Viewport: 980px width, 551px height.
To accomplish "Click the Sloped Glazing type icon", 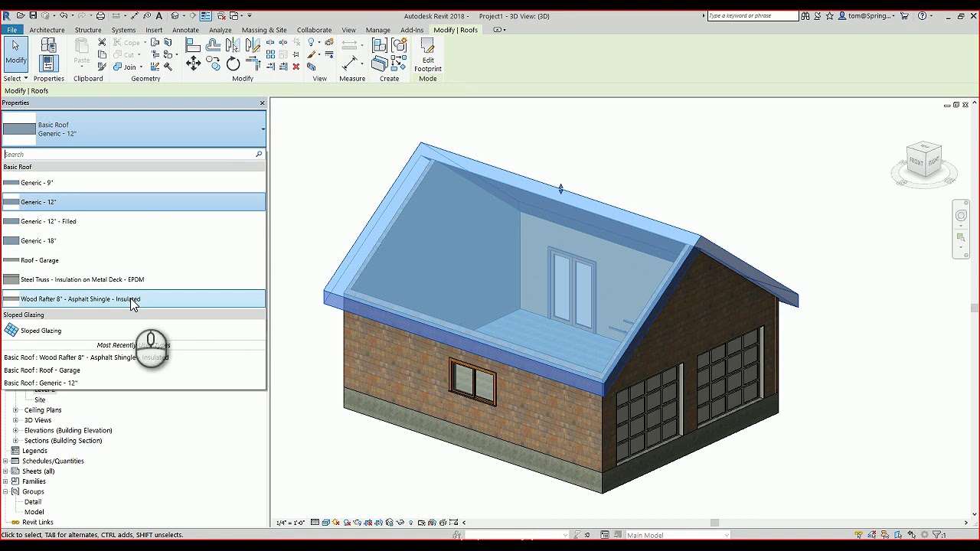I will click(x=11, y=330).
